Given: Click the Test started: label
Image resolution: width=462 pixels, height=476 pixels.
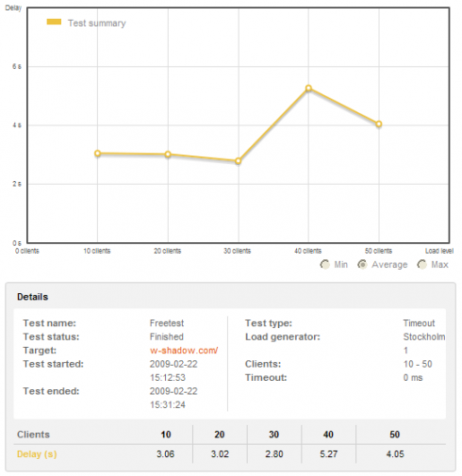Looking at the screenshot, I should (54, 364).
